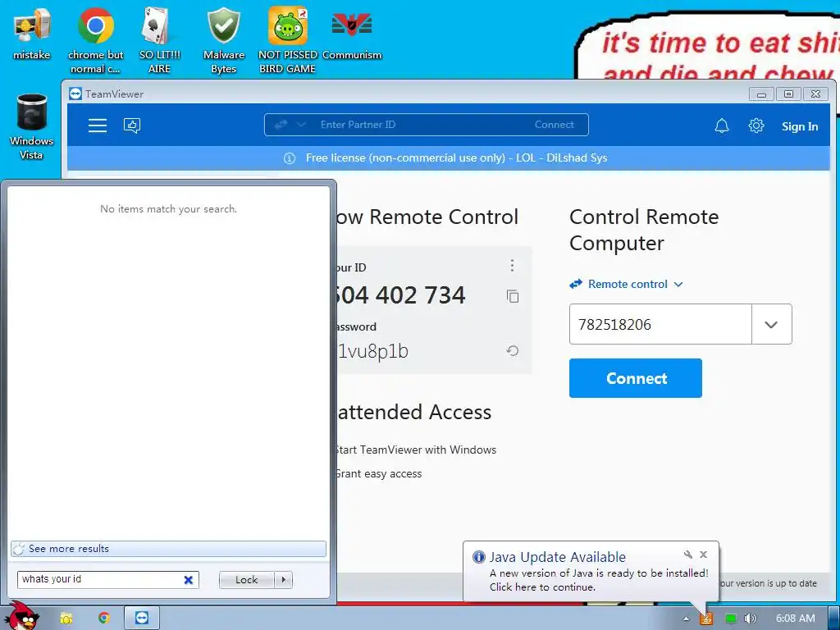
Task: Refresh the TeamViewer password
Action: tap(513, 351)
